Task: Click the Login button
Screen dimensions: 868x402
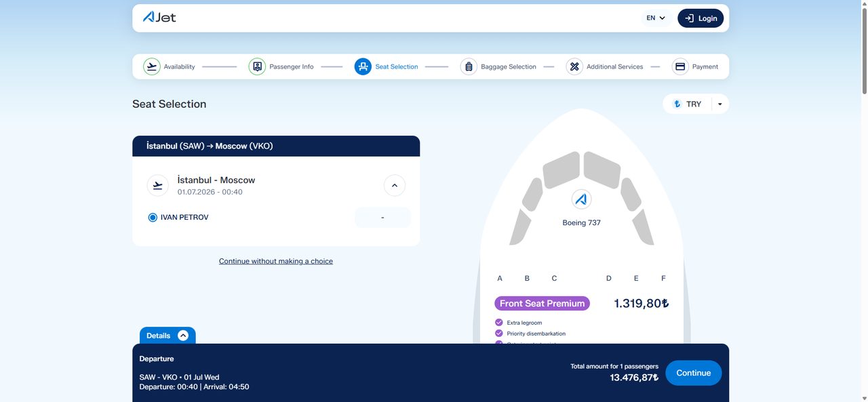Action: tap(701, 18)
